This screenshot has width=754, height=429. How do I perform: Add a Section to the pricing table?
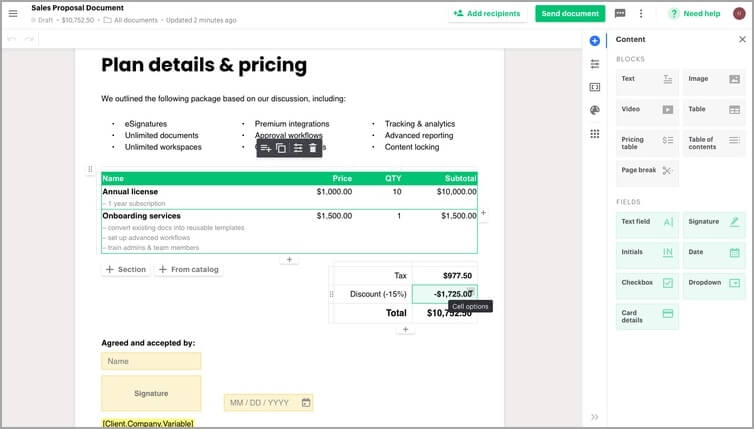pyautogui.click(x=126, y=270)
